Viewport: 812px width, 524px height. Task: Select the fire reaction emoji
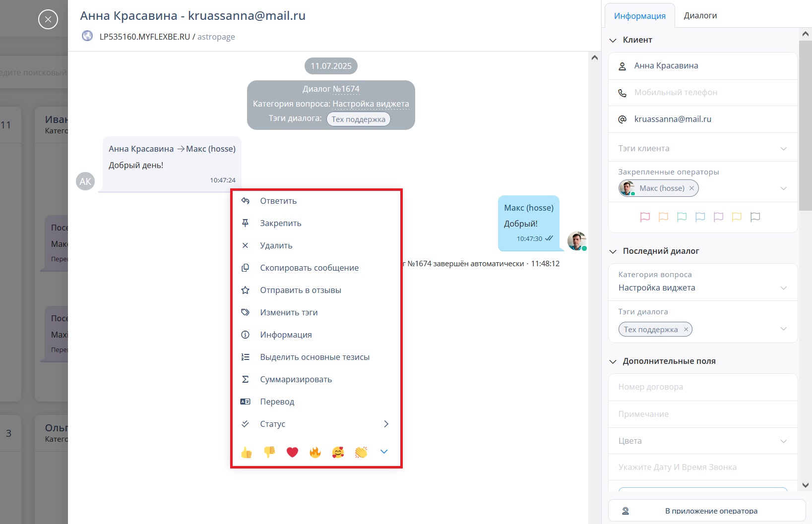tap(315, 452)
